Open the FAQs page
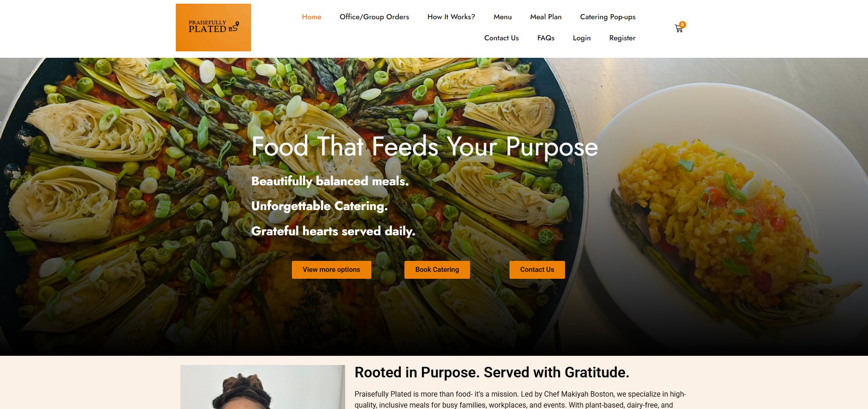The height and width of the screenshot is (409, 868). tap(546, 38)
